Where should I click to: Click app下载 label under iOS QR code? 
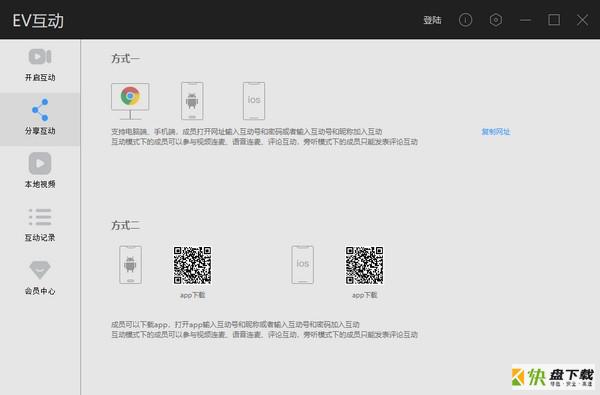pos(364,295)
